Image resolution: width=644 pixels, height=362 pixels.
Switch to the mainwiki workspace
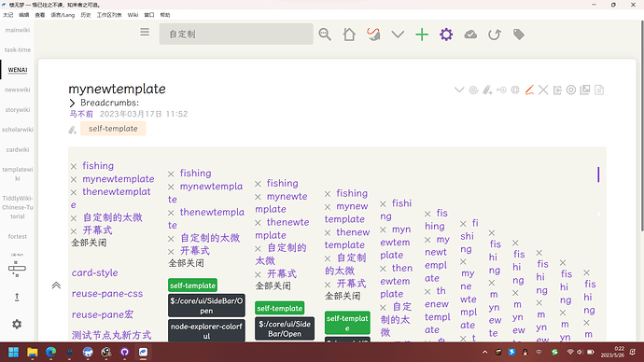[17, 30]
